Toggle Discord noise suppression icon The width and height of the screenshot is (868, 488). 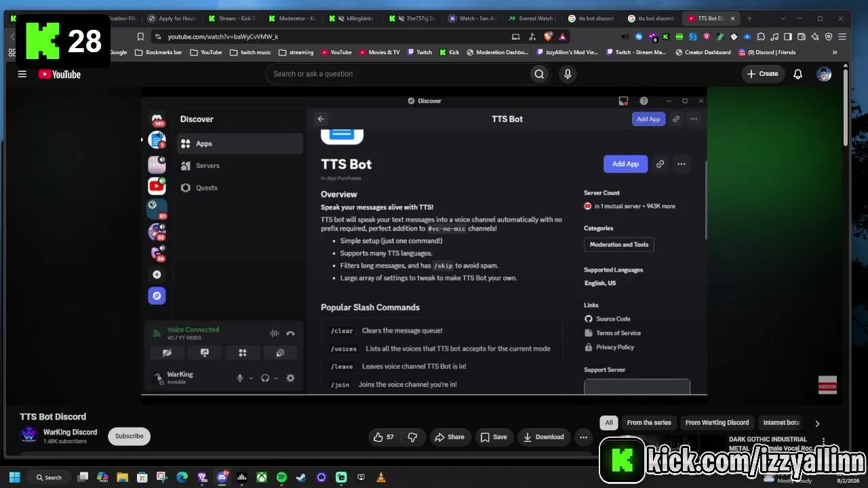(x=275, y=333)
